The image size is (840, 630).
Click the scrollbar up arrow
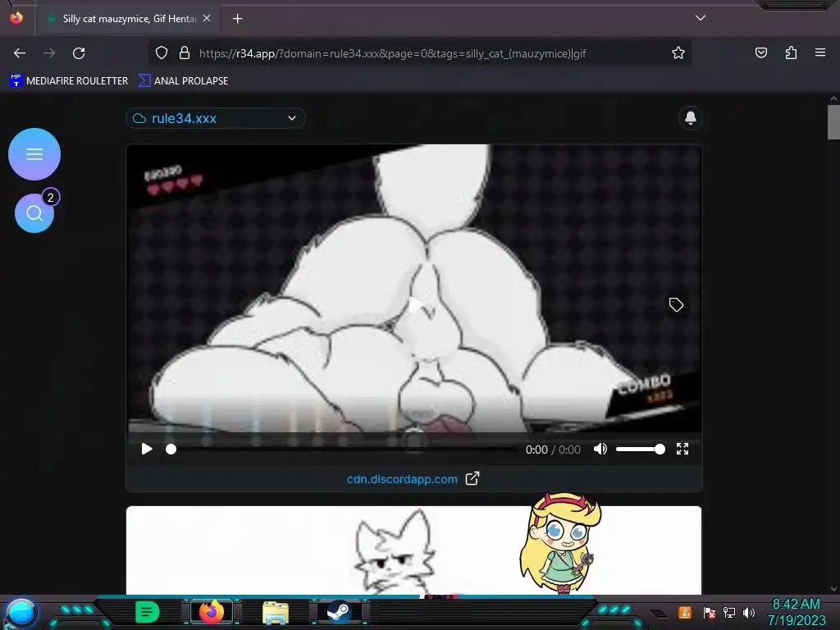pos(833,98)
